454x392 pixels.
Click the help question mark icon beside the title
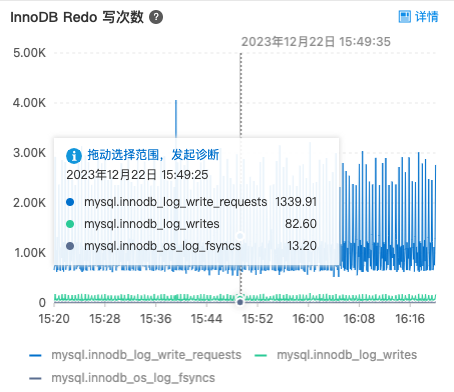coord(156,17)
